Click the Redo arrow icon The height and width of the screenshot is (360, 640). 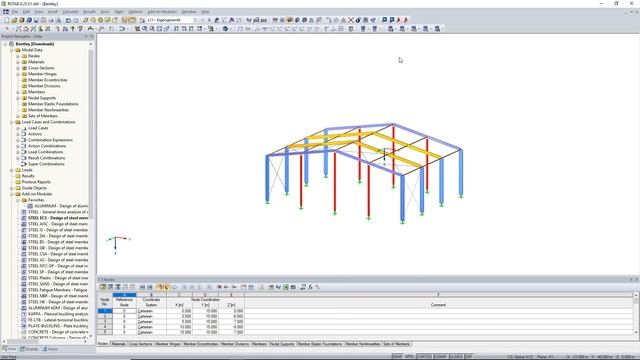click(x=76, y=20)
